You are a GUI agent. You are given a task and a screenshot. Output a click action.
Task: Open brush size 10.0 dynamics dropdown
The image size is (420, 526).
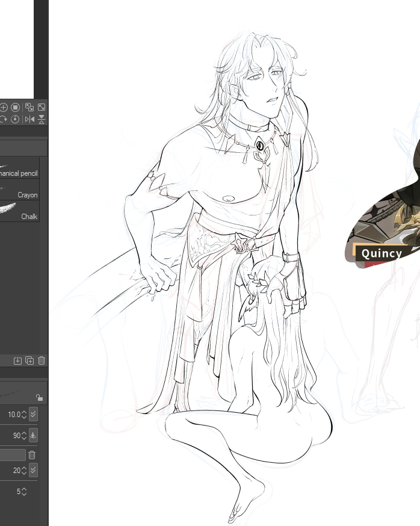point(33,415)
